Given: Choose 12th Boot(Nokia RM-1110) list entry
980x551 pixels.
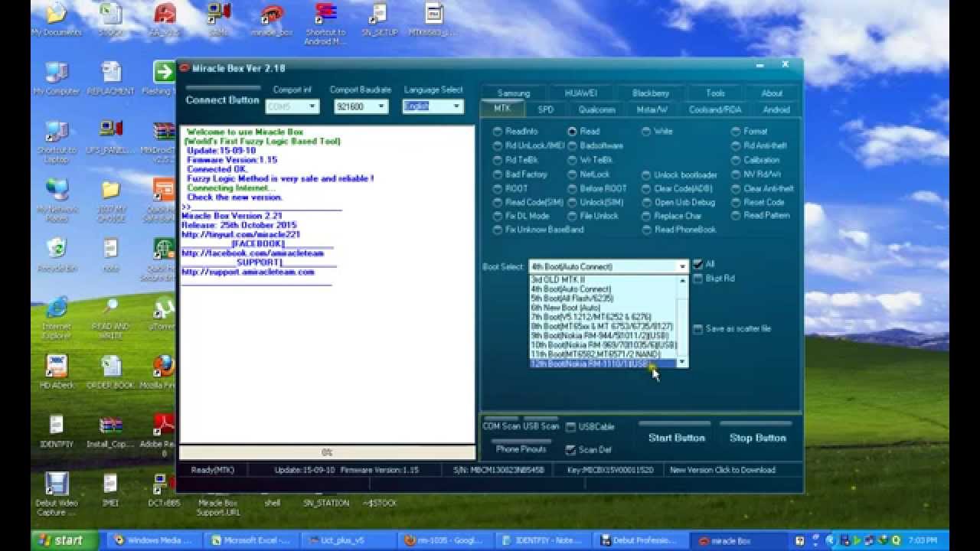Looking at the screenshot, I should coord(602,364).
